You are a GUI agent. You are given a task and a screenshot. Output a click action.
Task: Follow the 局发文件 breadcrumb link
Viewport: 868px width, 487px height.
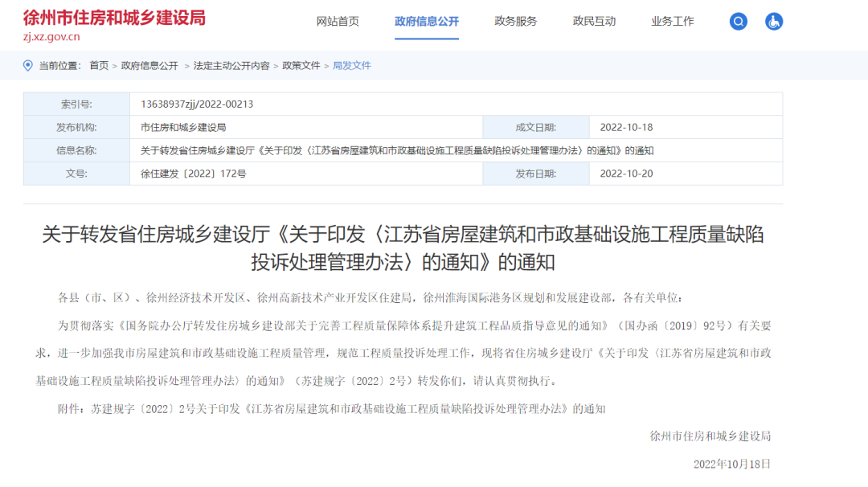click(x=352, y=65)
